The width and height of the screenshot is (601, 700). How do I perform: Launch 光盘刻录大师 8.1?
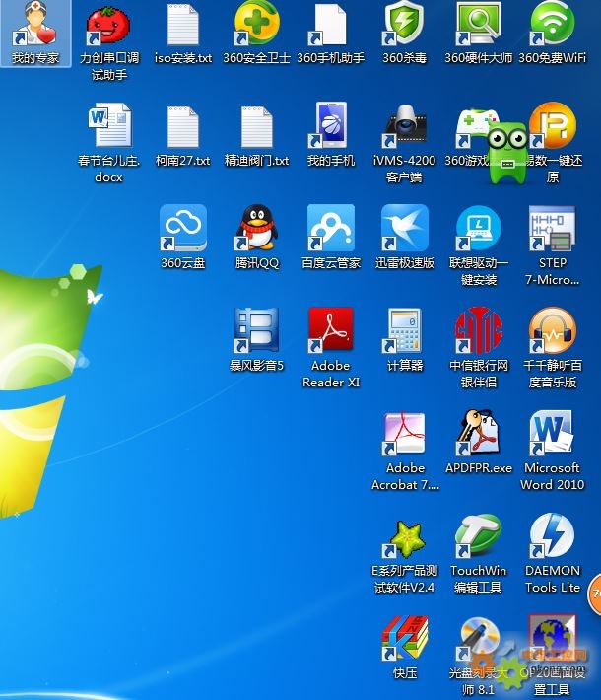[x=478, y=639]
